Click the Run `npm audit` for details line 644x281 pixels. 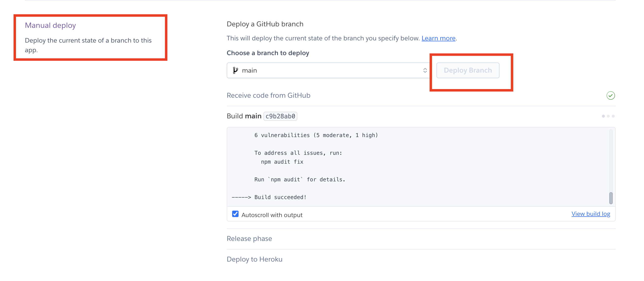(300, 179)
